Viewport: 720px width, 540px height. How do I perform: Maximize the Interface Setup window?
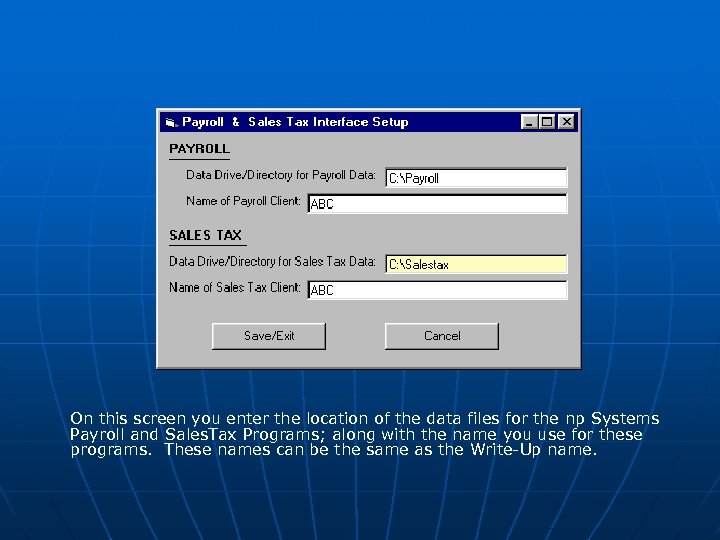pyautogui.click(x=547, y=122)
